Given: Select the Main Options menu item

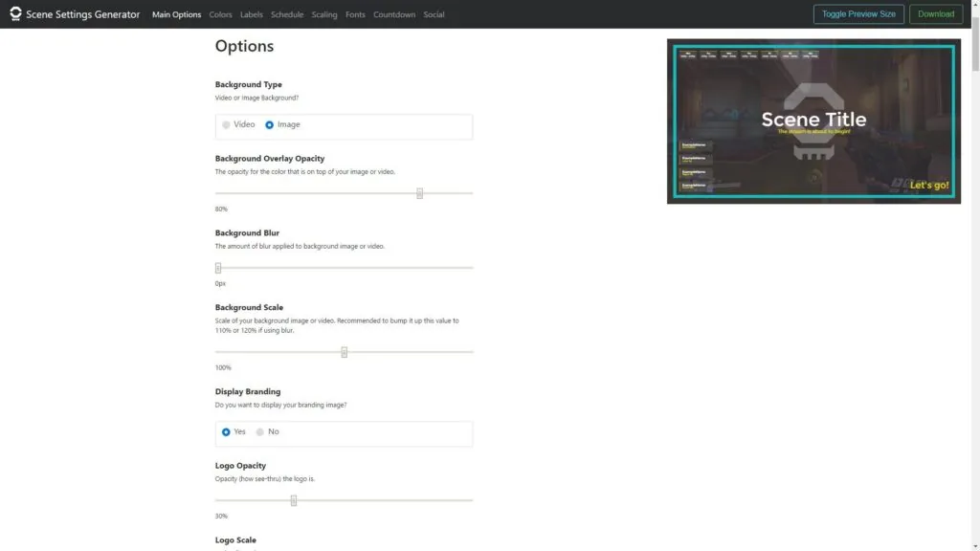Looking at the screenshot, I should pyautogui.click(x=176, y=14).
